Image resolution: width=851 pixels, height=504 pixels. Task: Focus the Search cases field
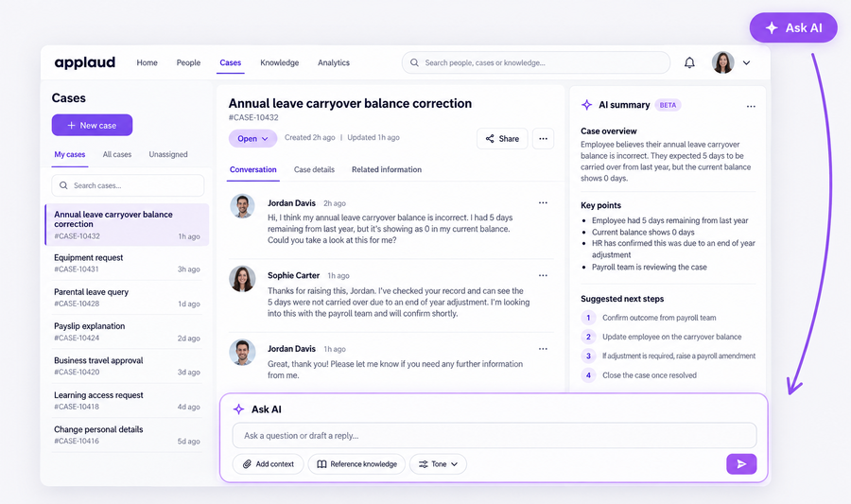128,185
